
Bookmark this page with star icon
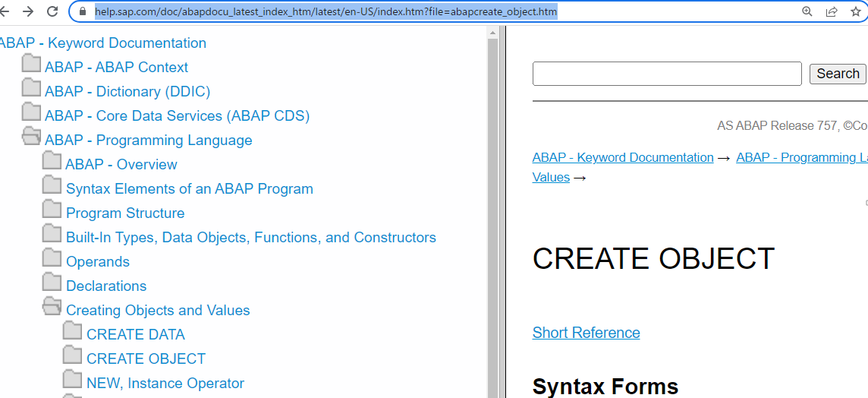[856, 11]
